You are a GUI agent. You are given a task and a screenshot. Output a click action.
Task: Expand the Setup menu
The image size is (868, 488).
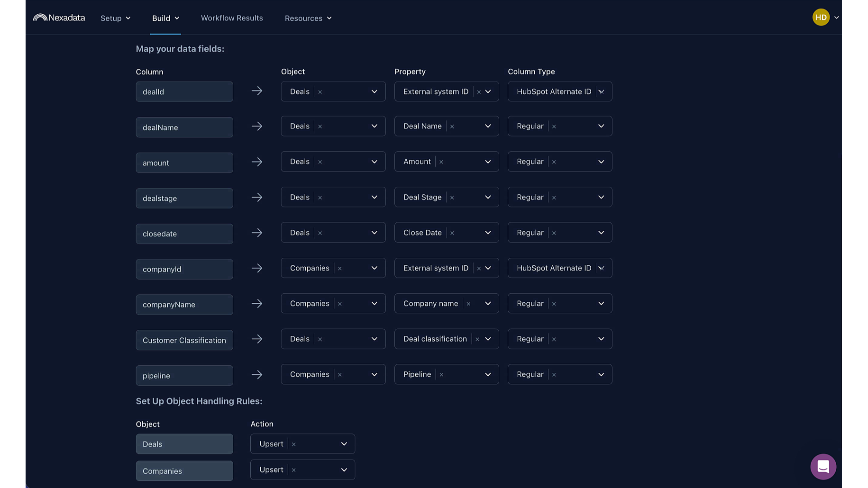pos(115,18)
